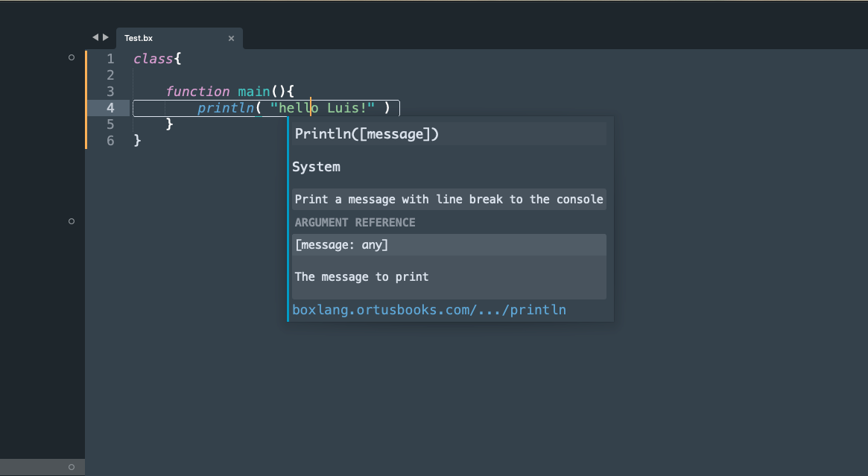Click line number 3 in gutter

[110, 92]
